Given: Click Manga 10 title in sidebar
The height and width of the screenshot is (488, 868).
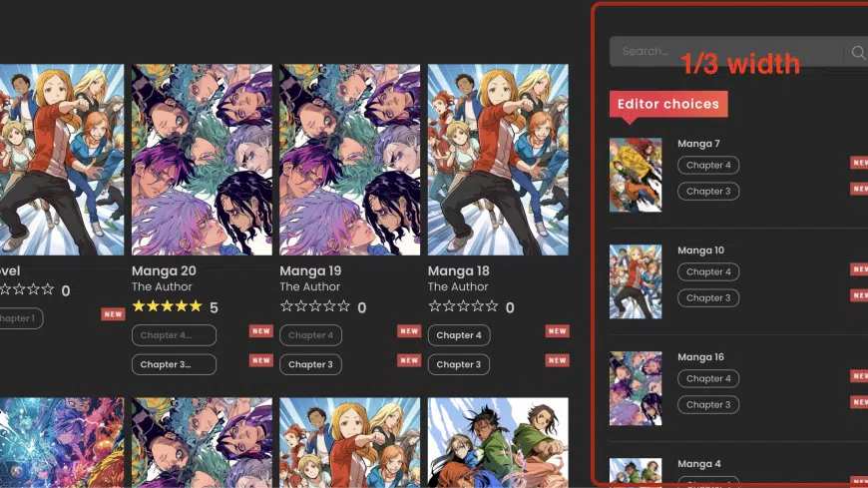Looking at the screenshot, I should coord(700,250).
